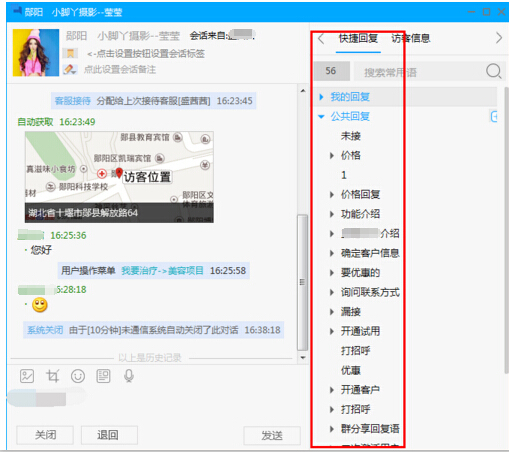This screenshot has height=452, width=509.
Task: Click the 搜索常用语 search field
Action: 418,72
